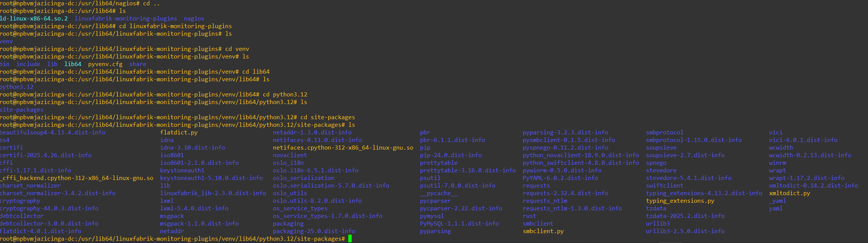Click the smbclient.py file name

pyautogui.click(x=543, y=231)
